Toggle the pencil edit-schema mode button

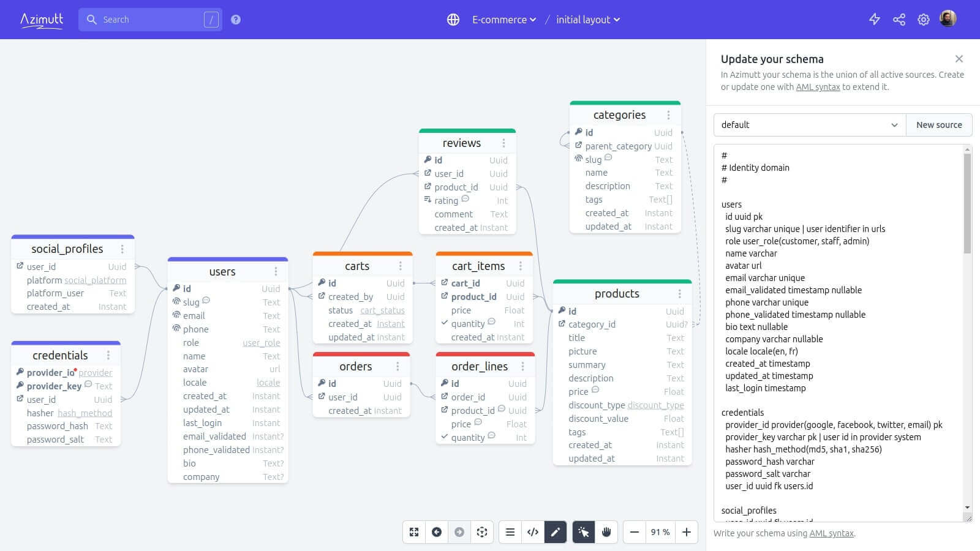click(x=556, y=532)
